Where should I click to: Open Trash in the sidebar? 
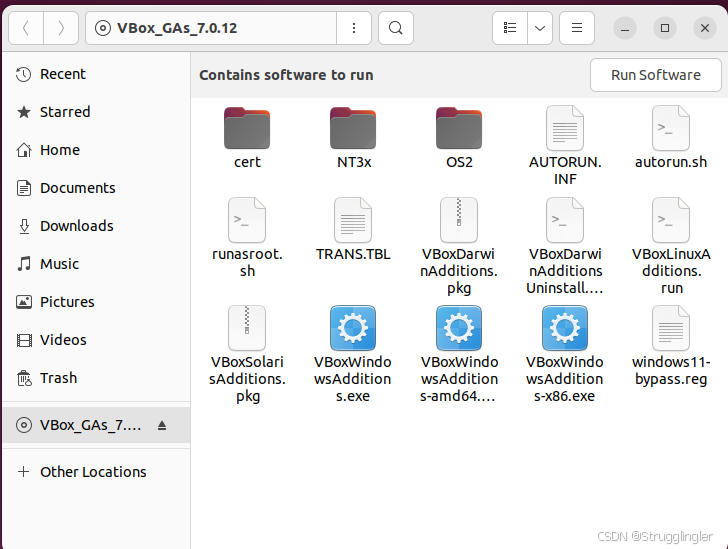click(x=96, y=378)
